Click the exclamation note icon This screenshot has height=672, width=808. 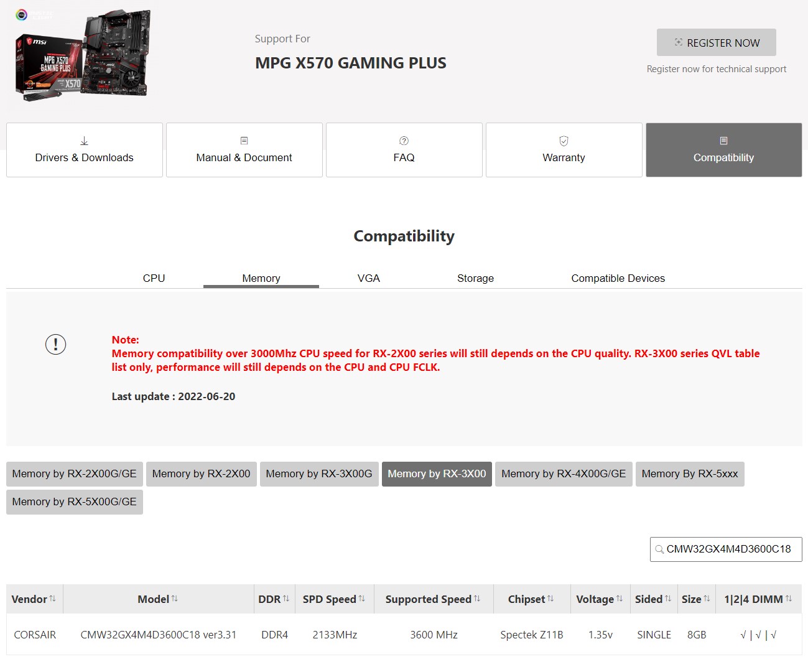(x=56, y=344)
